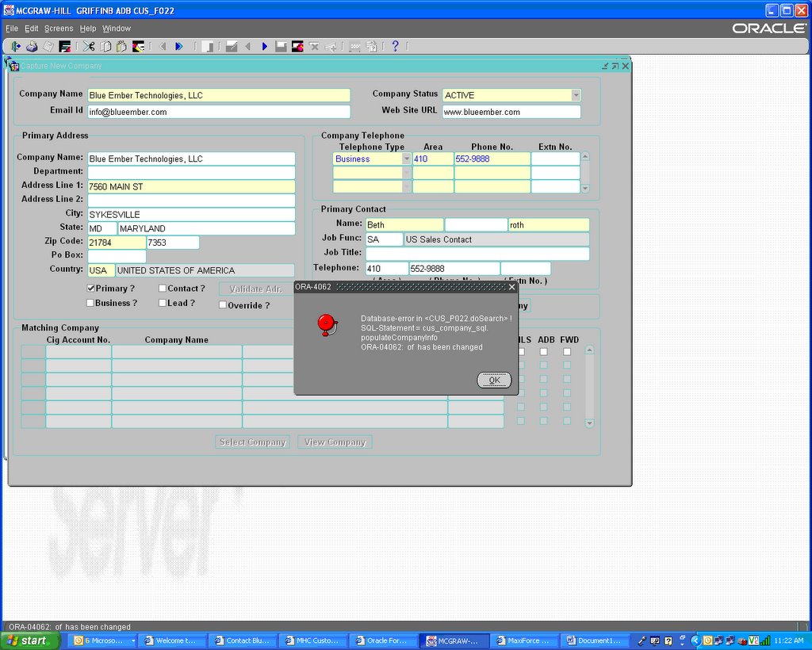Toggle the Primary ? checkbox
Screen dimensions: 812x650
[x=90, y=289]
